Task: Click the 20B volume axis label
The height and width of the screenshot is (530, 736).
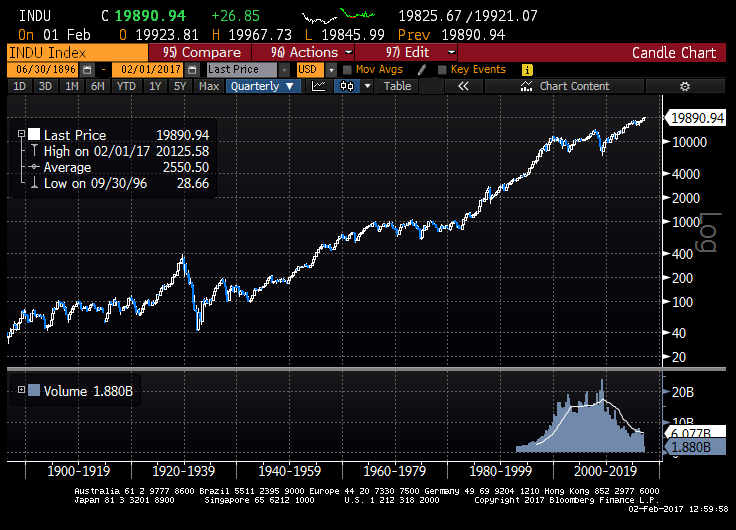Action: pyautogui.click(x=683, y=392)
